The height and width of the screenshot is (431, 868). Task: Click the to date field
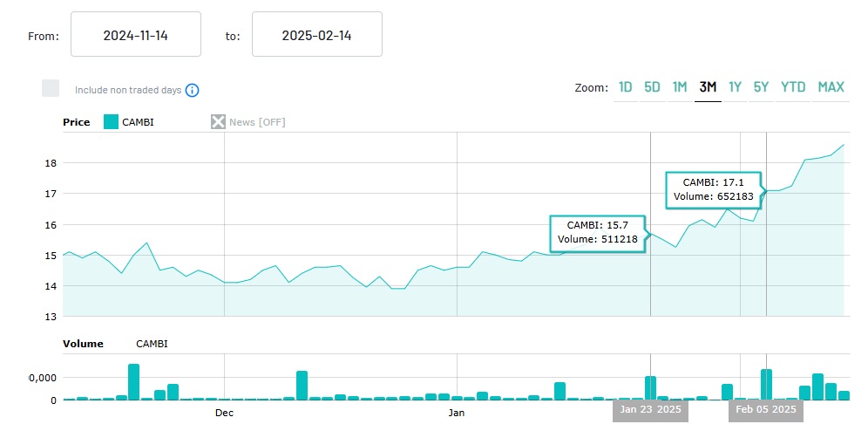(316, 36)
